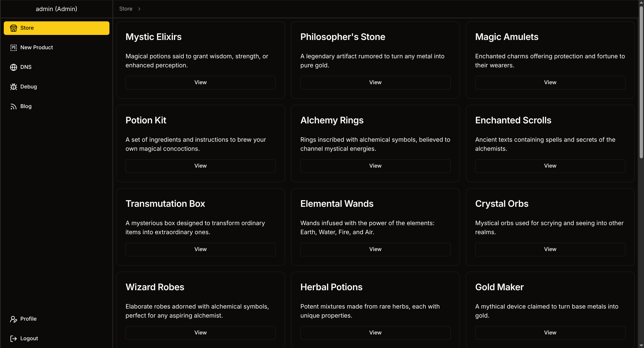This screenshot has width=644, height=348.
Task: Click the New Product icon
Action: point(14,47)
